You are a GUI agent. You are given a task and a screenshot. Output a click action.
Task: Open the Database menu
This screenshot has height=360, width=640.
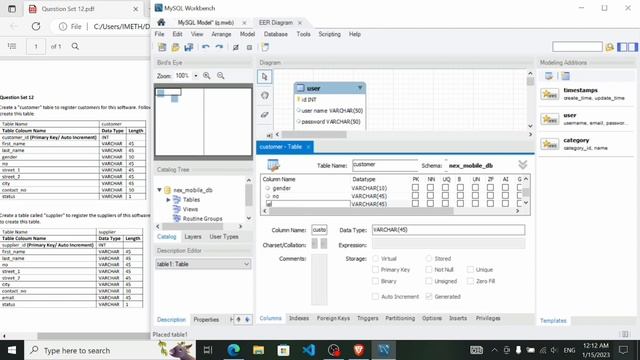(276, 34)
